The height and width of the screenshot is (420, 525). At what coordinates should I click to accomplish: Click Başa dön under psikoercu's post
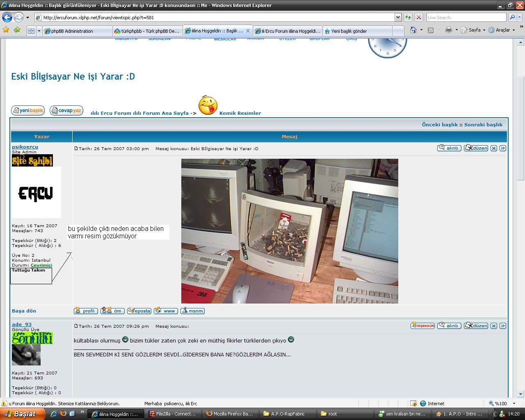[x=24, y=311]
